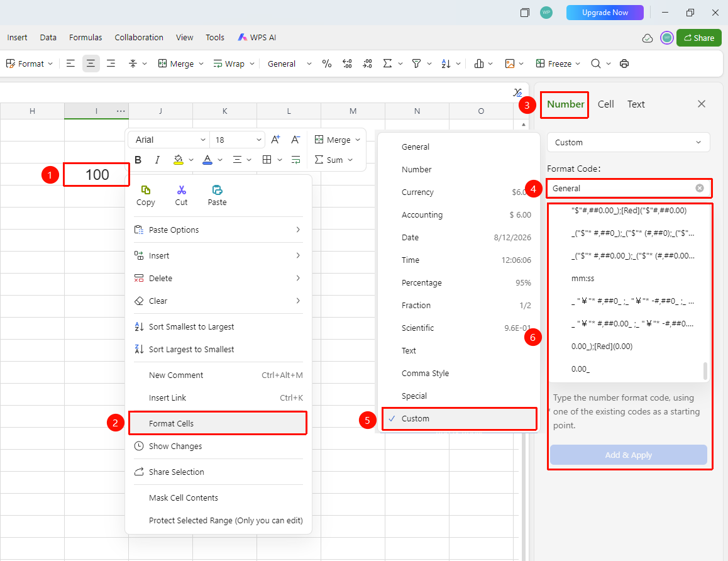The height and width of the screenshot is (561, 728).
Task: Click the Print icon in toolbar
Action: tap(624, 64)
